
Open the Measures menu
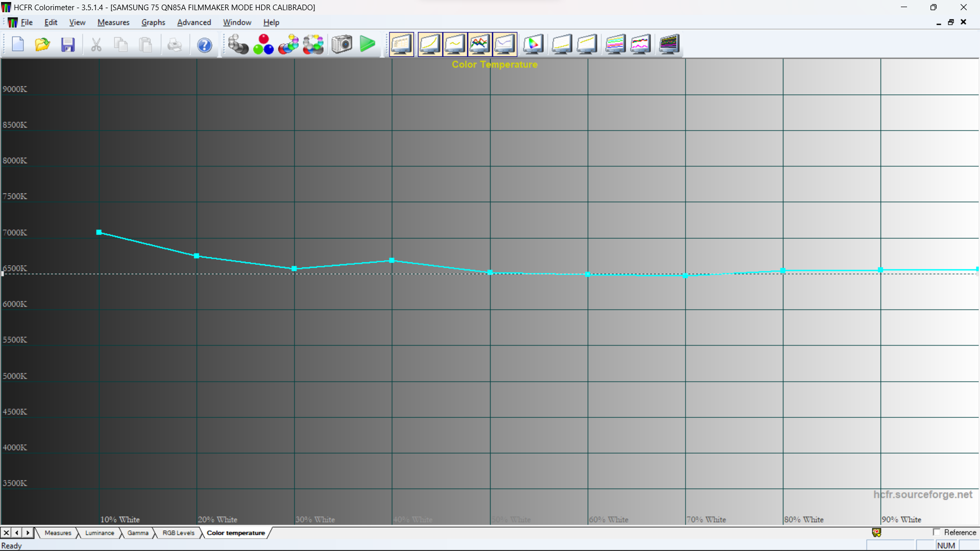[113, 22]
